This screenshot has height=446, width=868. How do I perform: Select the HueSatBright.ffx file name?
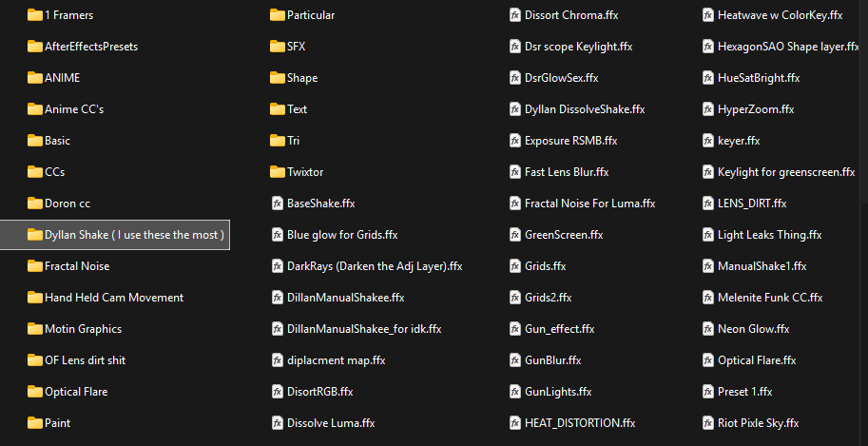coord(759,78)
